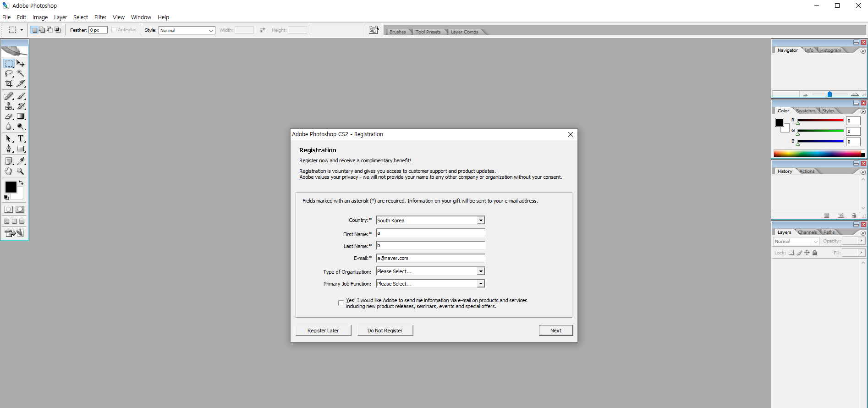Select the History Brush tool

pyautogui.click(x=21, y=106)
